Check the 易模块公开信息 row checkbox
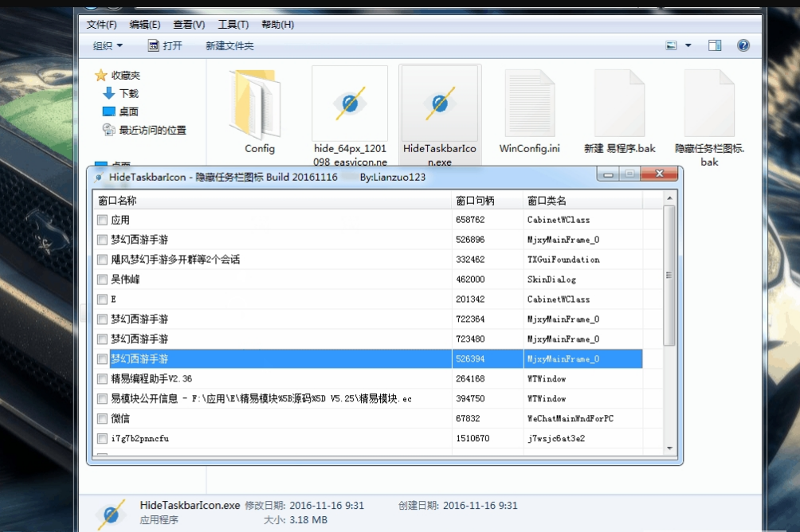 click(102, 399)
